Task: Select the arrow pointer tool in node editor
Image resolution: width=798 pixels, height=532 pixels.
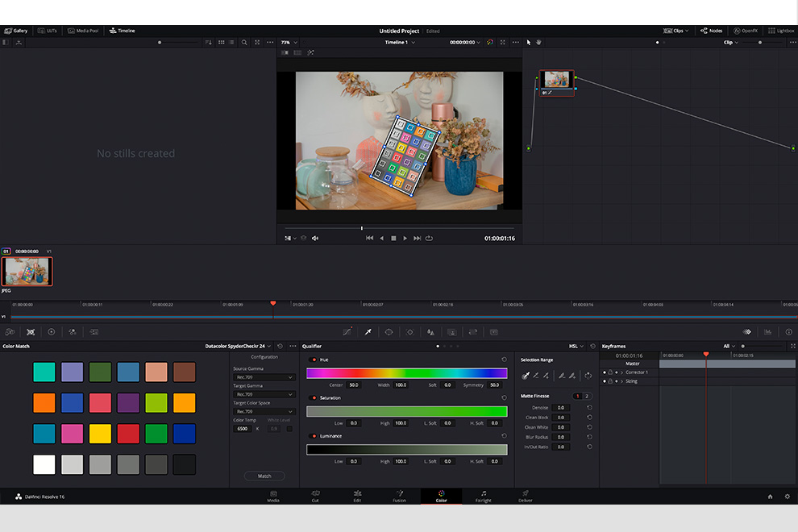Action: [528, 42]
